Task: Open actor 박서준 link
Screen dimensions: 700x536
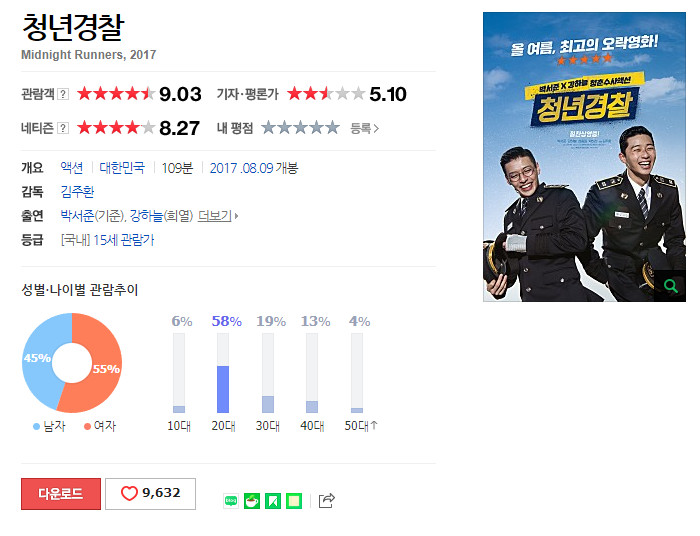Action: [77, 216]
